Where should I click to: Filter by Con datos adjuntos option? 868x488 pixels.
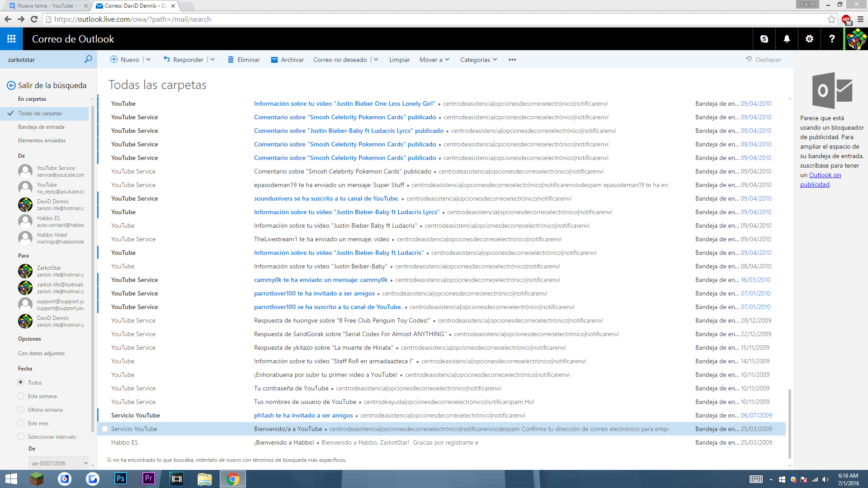coord(41,353)
